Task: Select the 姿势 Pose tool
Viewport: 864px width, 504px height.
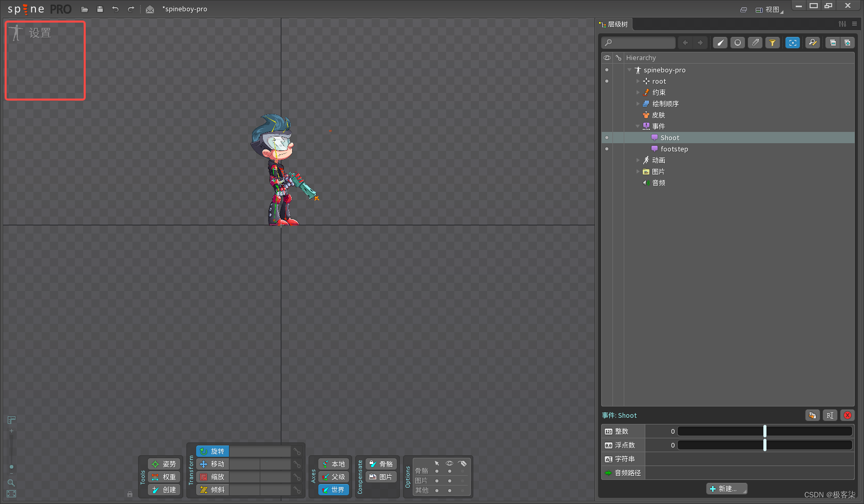Action: click(164, 464)
